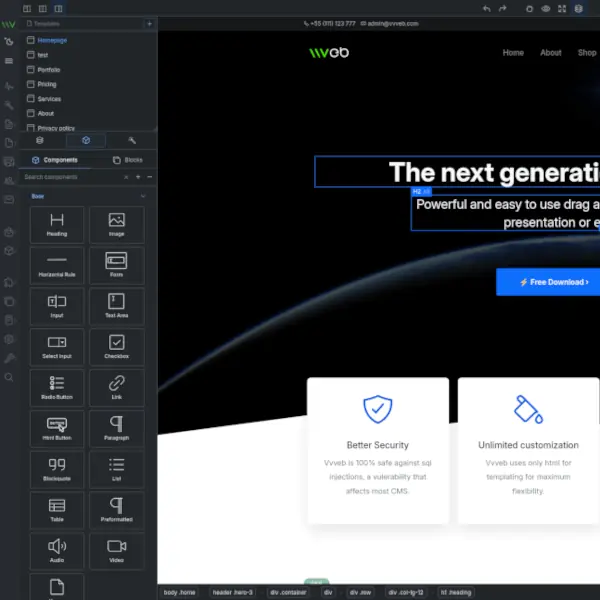Select the Better Security card title

pyautogui.click(x=378, y=445)
